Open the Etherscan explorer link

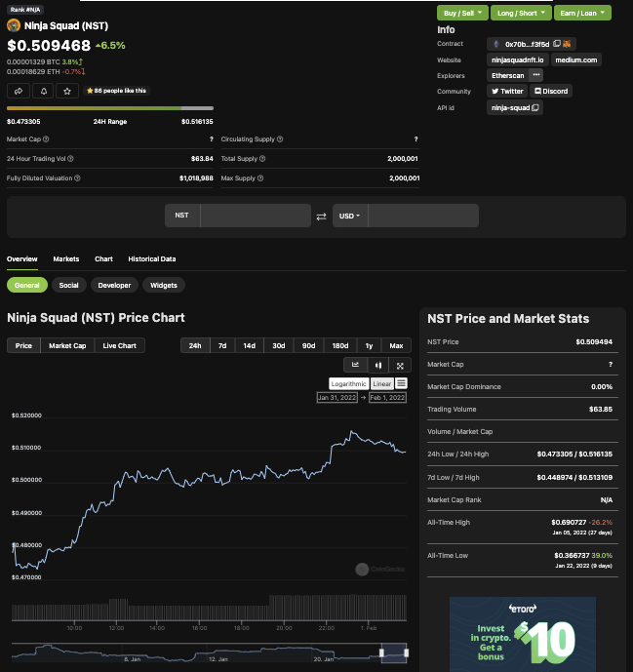coord(508,75)
